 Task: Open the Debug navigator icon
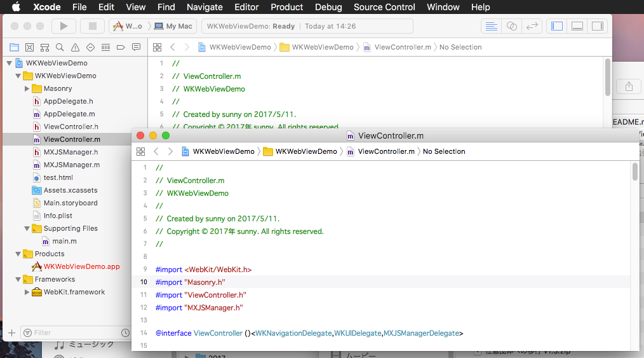pos(105,47)
